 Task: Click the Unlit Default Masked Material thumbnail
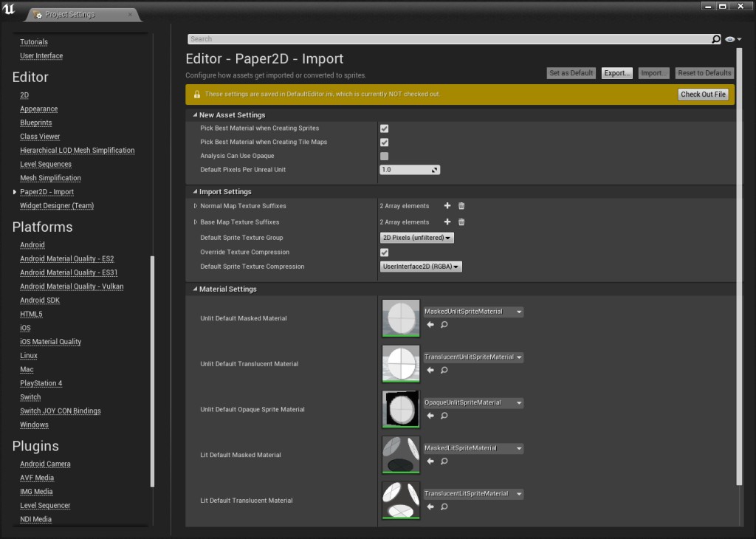(x=401, y=318)
